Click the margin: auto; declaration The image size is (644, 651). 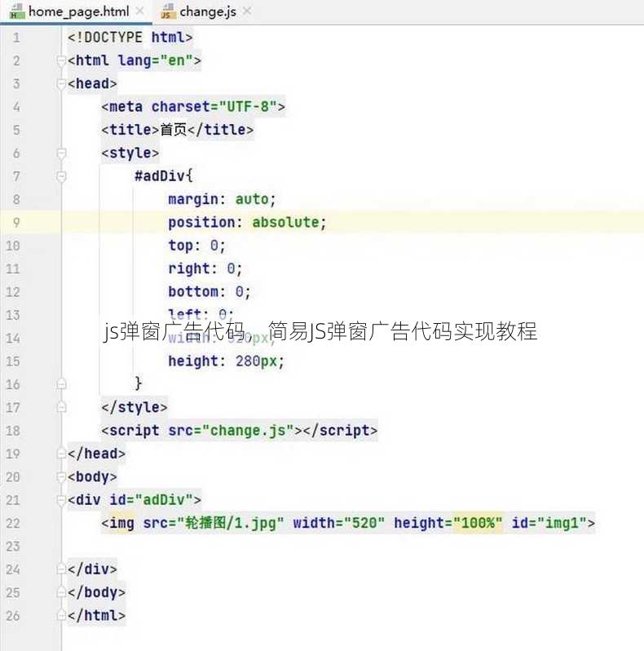(222, 199)
